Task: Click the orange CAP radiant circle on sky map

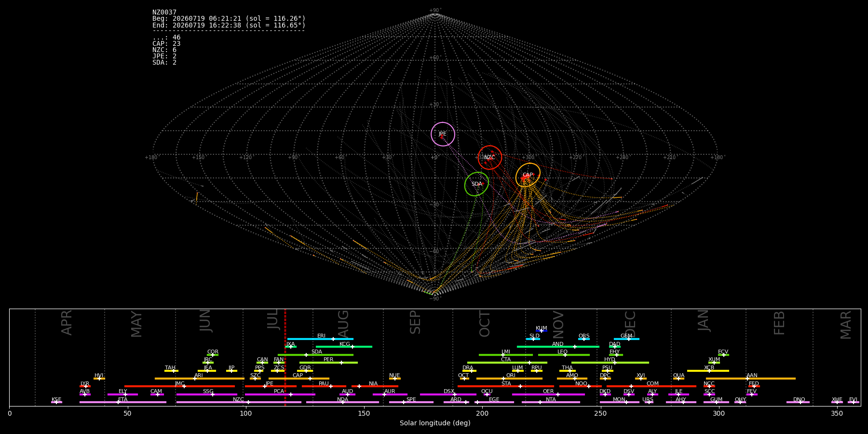Action: click(528, 175)
